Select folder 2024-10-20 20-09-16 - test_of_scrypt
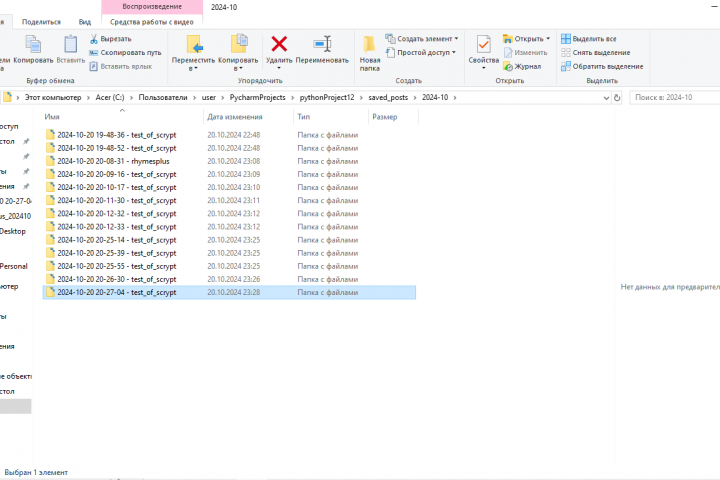The height and width of the screenshot is (480, 720). pos(117,175)
